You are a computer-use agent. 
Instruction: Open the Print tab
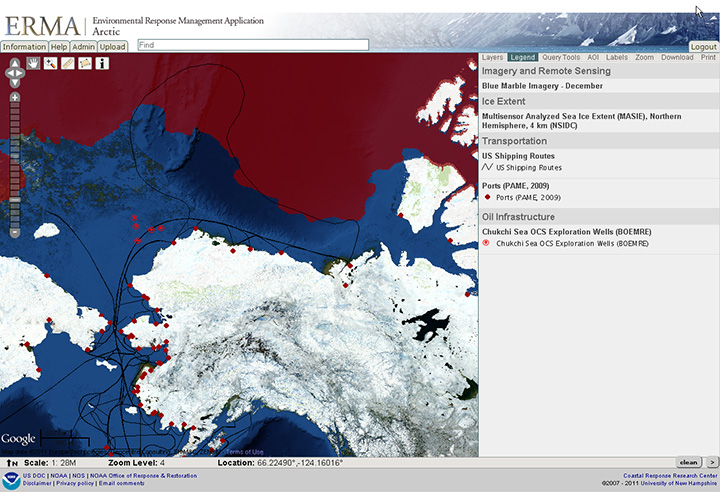(708, 57)
